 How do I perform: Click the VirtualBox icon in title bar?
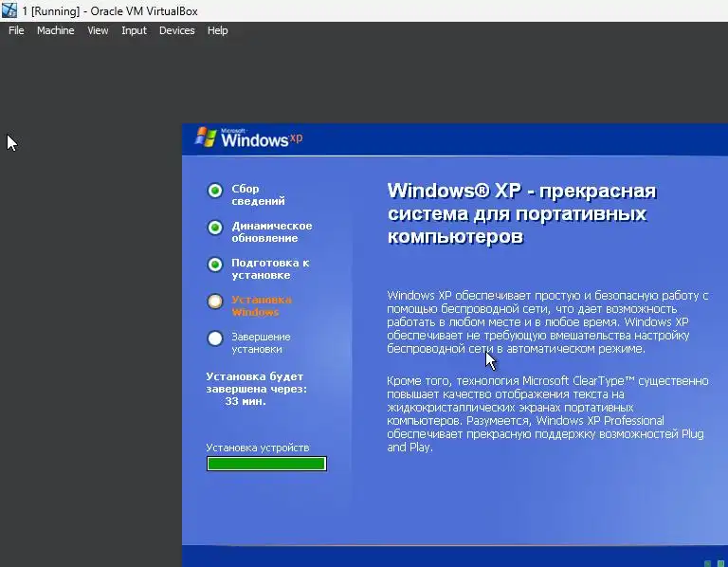point(9,10)
